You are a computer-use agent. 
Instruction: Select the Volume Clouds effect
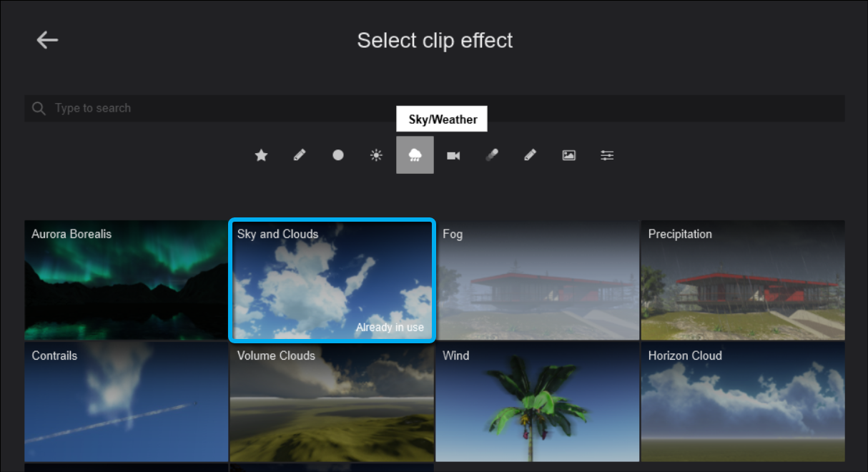tap(331, 403)
